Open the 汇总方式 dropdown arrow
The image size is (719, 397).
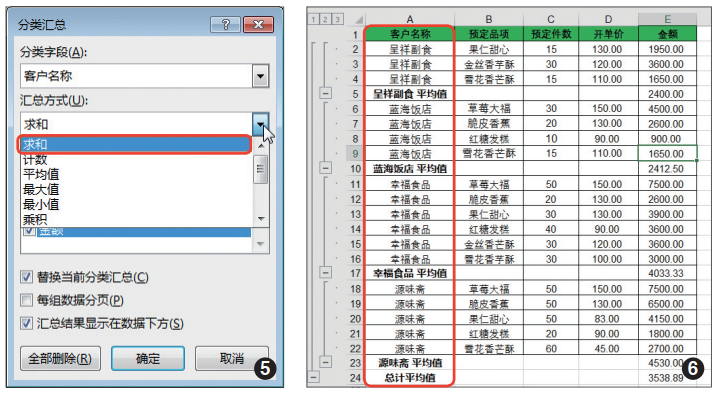[260, 124]
